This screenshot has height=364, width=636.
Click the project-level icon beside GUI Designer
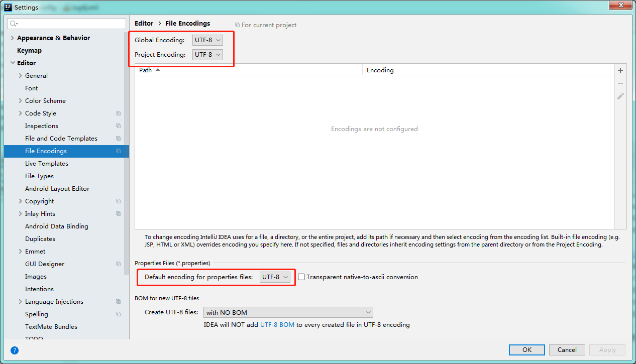tap(118, 264)
